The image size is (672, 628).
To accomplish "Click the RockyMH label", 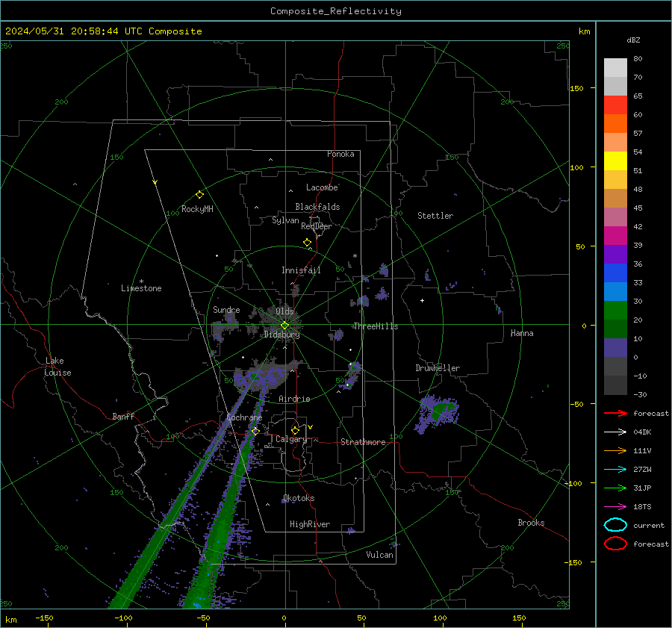I will [197, 209].
